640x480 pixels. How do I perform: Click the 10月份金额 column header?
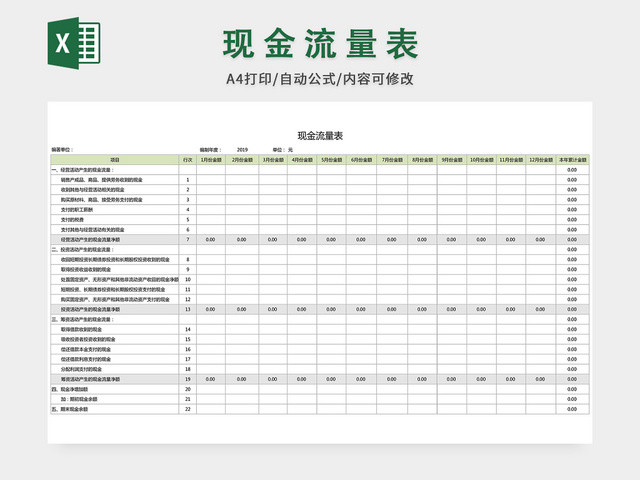click(482, 160)
